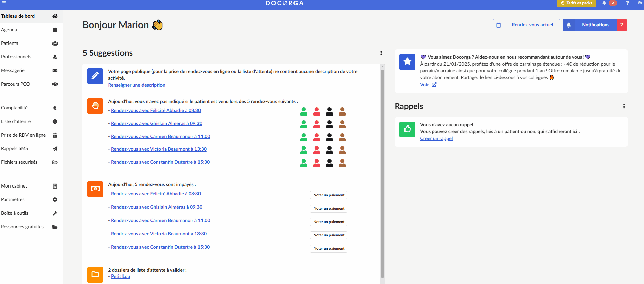Viewport: 644px width, 284px height.
Task: Click the blue star referral icon
Action: [x=407, y=62]
